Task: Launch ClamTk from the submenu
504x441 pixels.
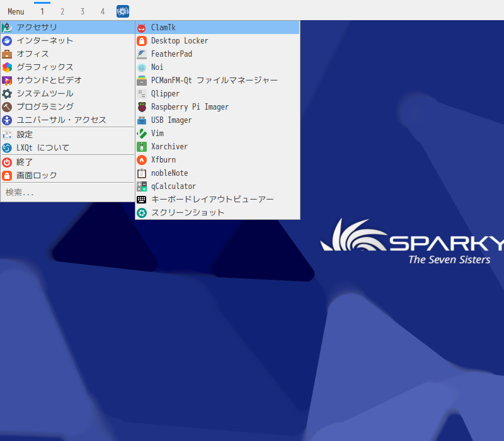Action: point(217,28)
